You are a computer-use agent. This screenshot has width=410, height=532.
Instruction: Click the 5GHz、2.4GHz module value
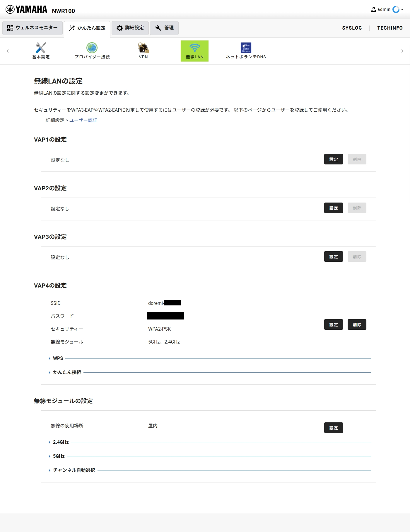(x=164, y=342)
